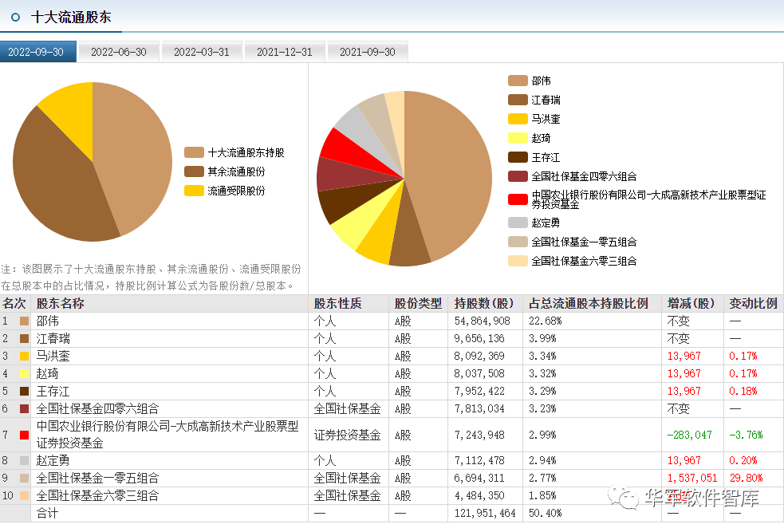Click 王存江 legend swatch in right chart
Image resolution: width=784 pixels, height=532 pixels.
point(518,157)
